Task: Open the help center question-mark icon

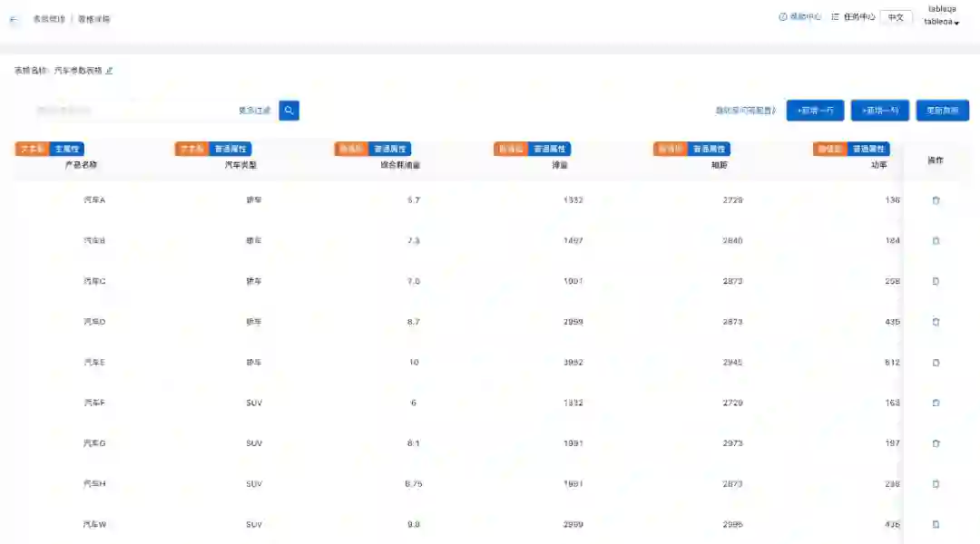Action: coord(782,17)
